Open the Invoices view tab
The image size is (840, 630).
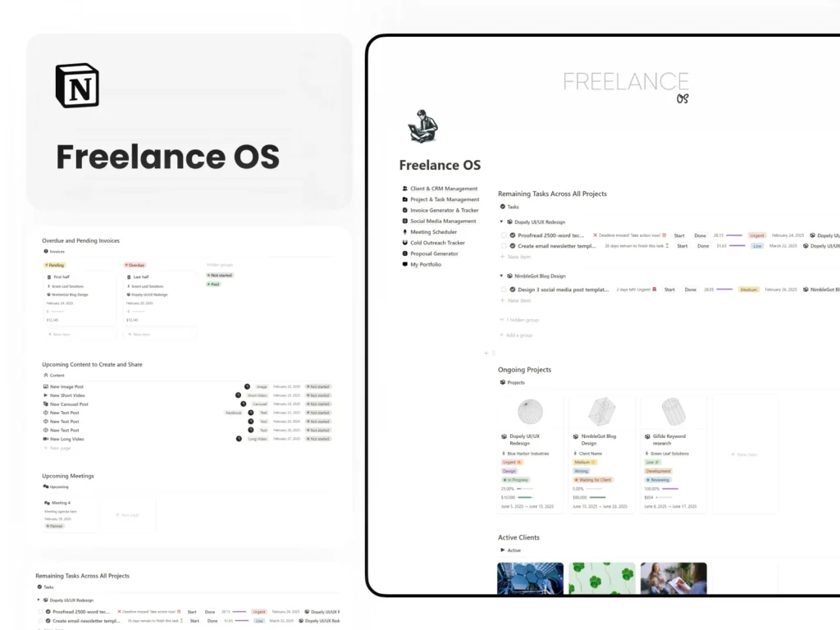click(x=54, y=251)
